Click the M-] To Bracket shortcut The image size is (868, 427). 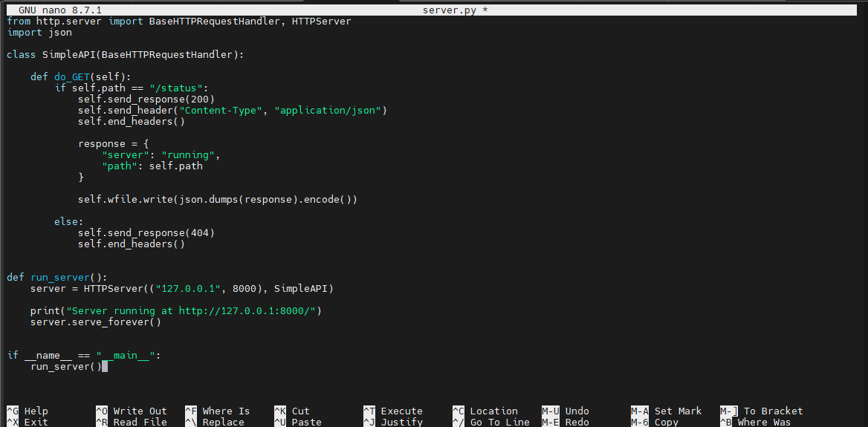[x=762, y=411]
